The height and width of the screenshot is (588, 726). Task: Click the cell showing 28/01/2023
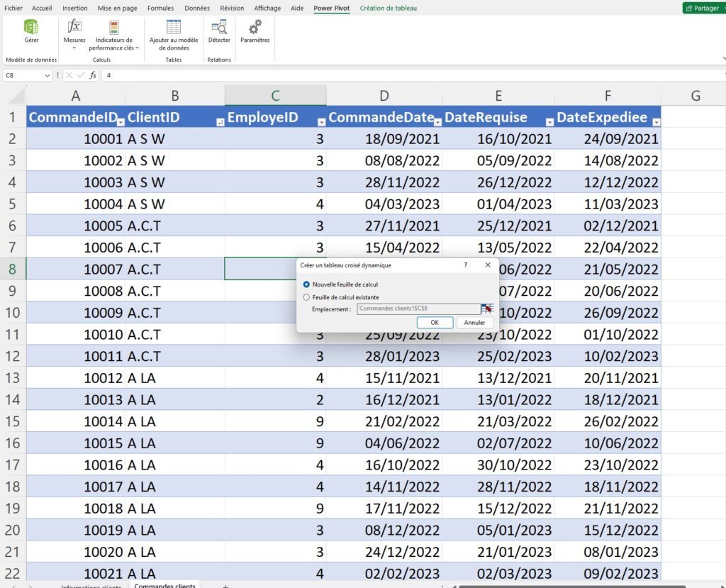click(384, 356)
